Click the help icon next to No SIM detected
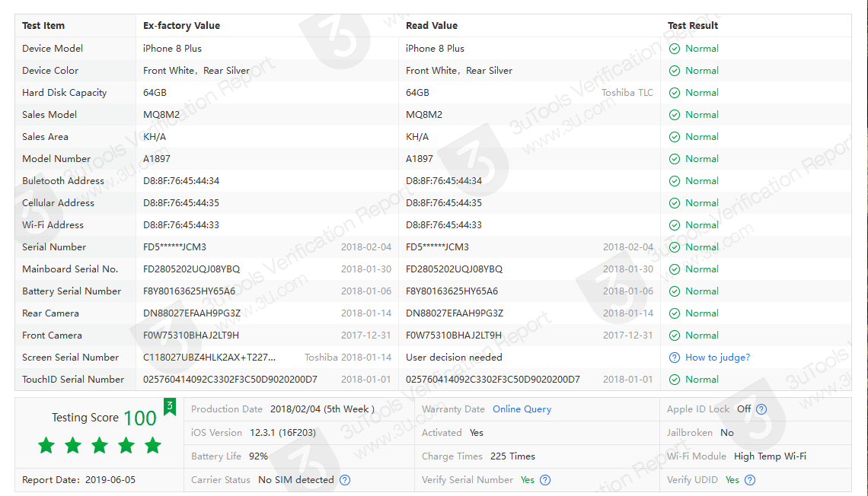 click(x=345, y=480)
